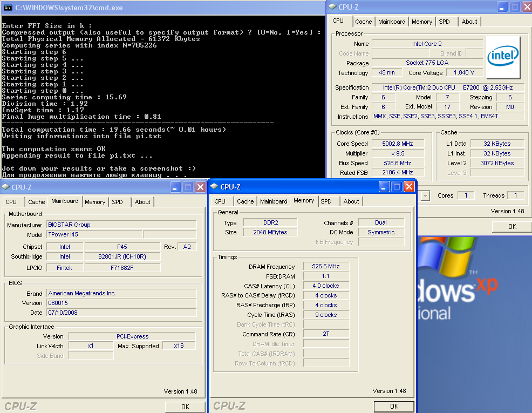Screen dimensions: 532x413
Task: Click OK in the Memory CPU-Z window
Action: tap(394, 406)
